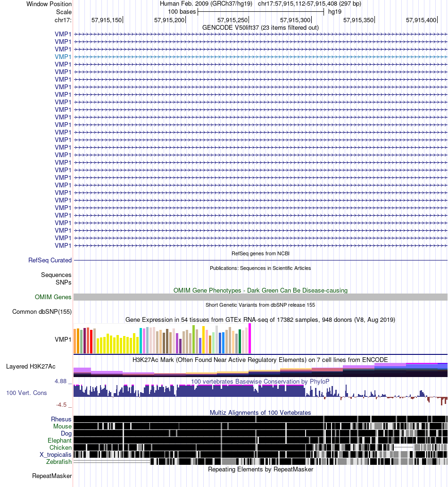This screenshot has width=448, height=487.
Task: Click the gray OMIM Genes bar
Action: [x=260, y=297]
